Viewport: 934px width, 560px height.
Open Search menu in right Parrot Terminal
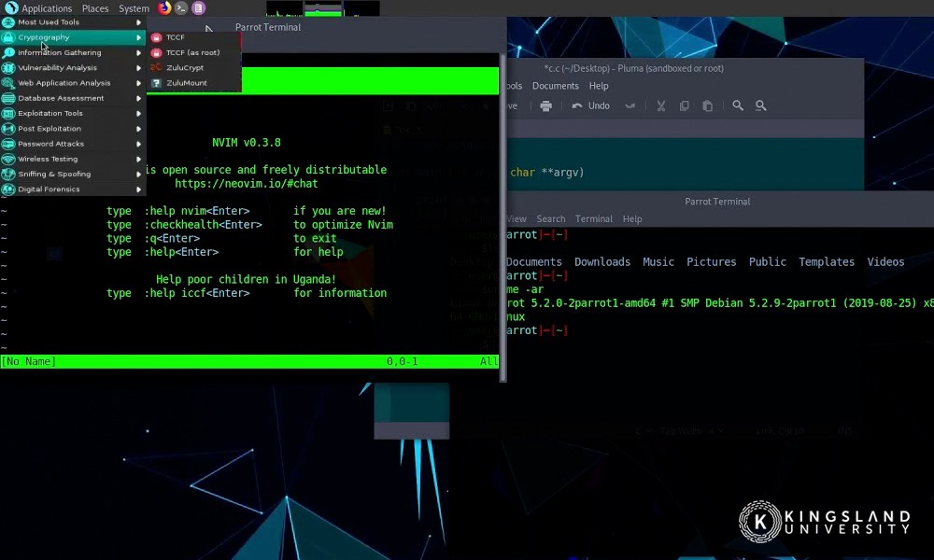coord(551,219)
